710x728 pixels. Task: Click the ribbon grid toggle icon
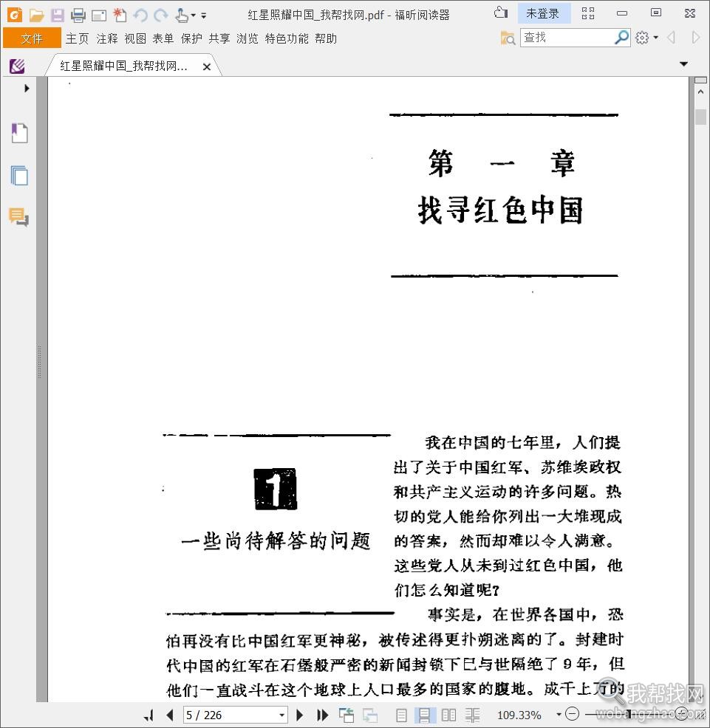588,13
